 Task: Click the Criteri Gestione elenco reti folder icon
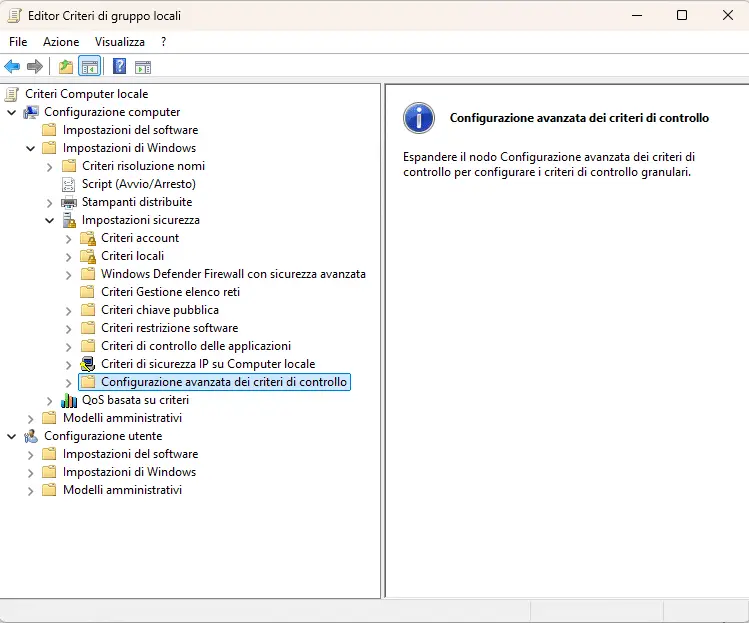pos(87,292)
